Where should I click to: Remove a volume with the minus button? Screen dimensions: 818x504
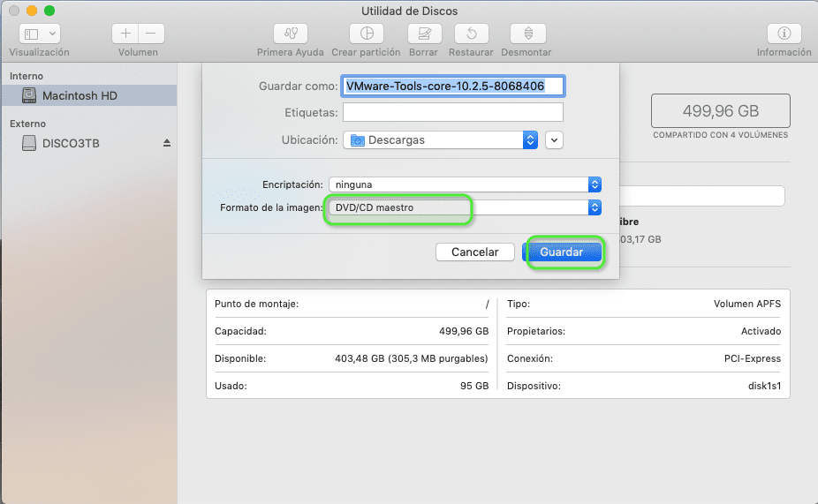tap(151, 34)
